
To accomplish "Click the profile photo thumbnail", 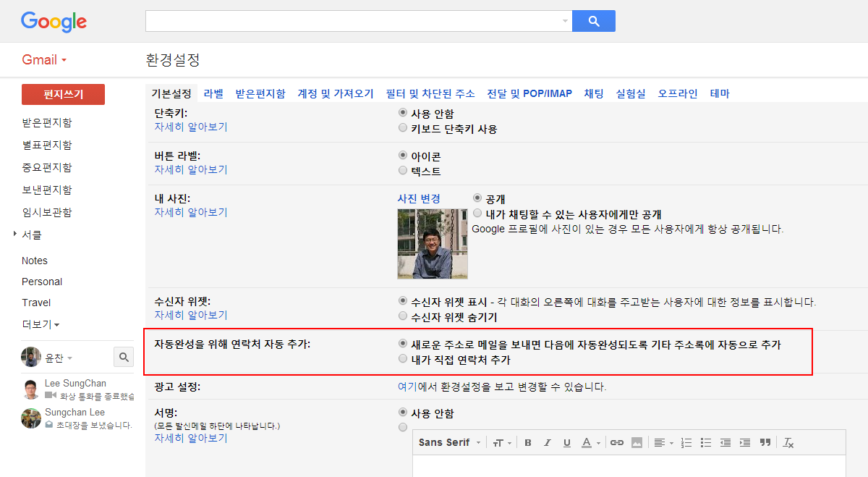I will tap(433, 244).
